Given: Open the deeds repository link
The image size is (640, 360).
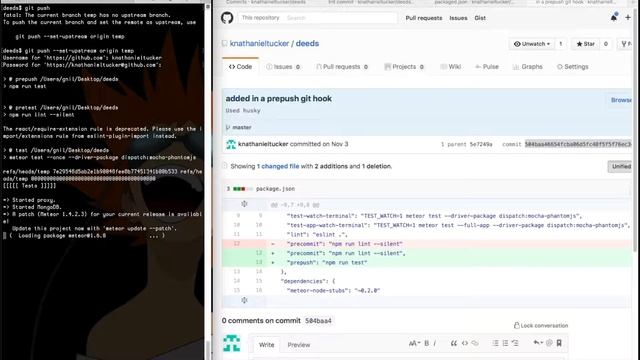Looking at the screenshot, I should 307,43.
